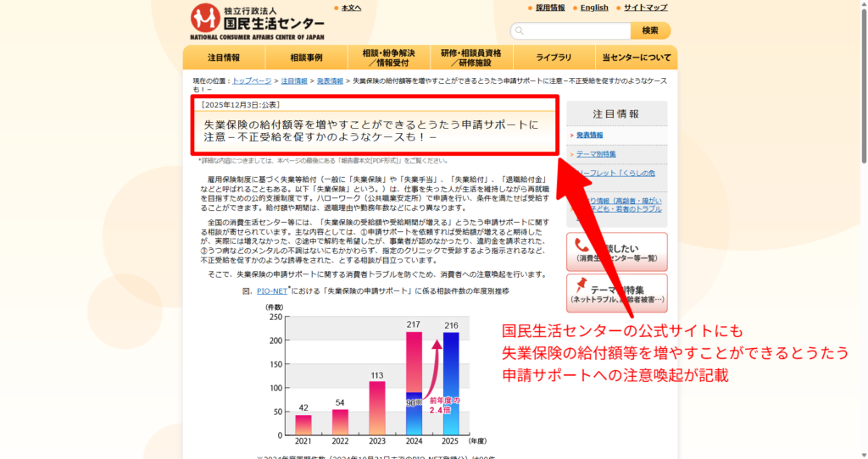This screenshot has height=459, width=868.
Task: Open テーマ別特集 sidebar link
Action: point(596,154)
